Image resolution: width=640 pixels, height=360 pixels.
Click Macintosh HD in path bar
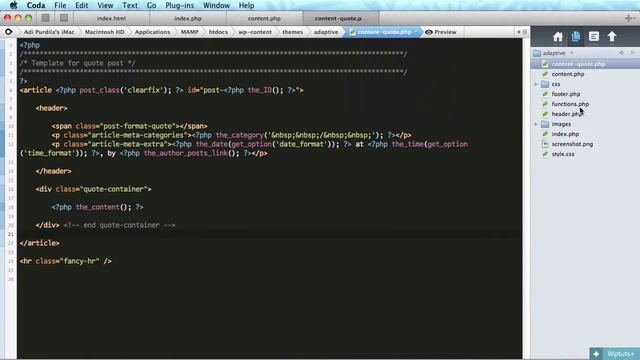[x=104, y=32]
